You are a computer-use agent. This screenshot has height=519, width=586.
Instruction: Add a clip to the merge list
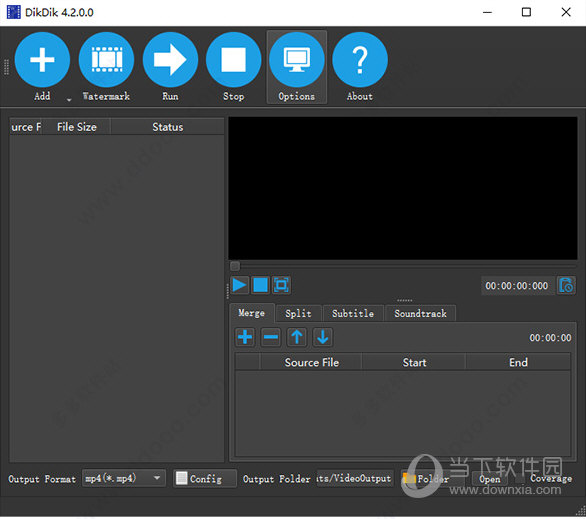coord(245,337)
